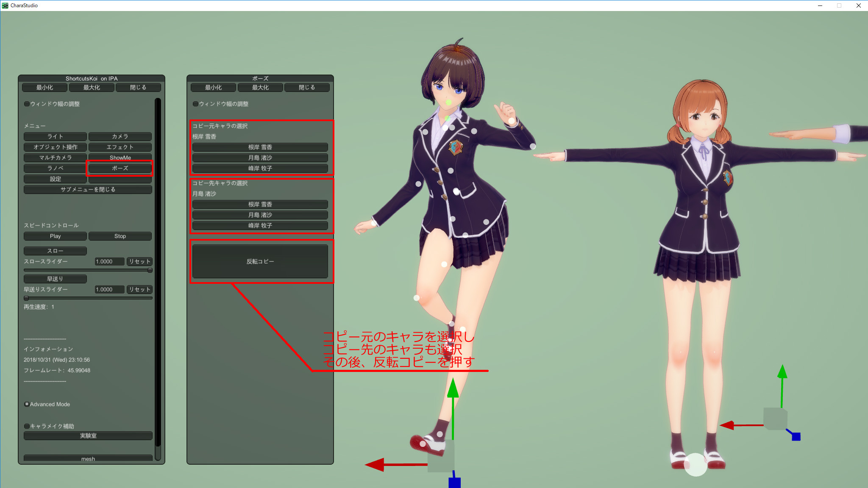Click the green Y-axis arrow gizmo on the right character
The height and width of the screenshot is (488, 868).
782,373
